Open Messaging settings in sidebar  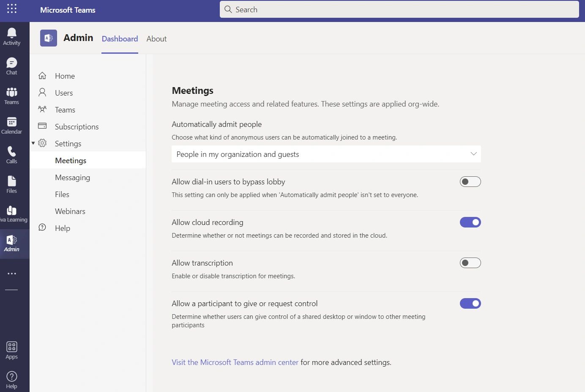72,178
